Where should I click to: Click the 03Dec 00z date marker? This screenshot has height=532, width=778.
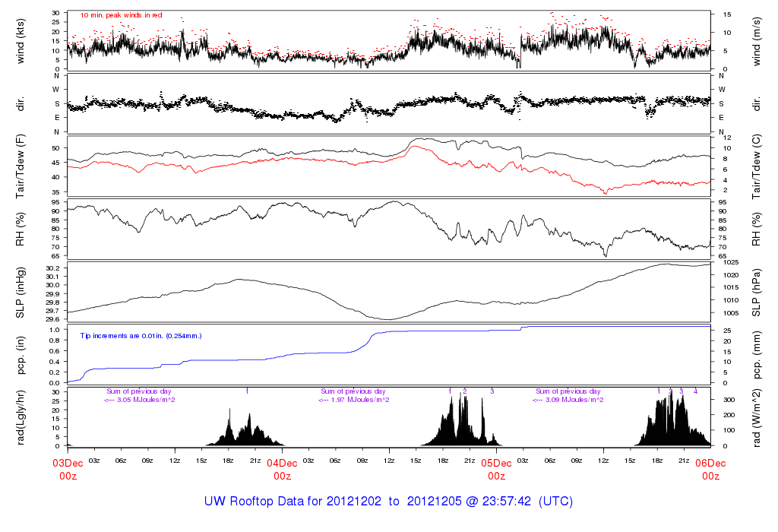(68, 469)
